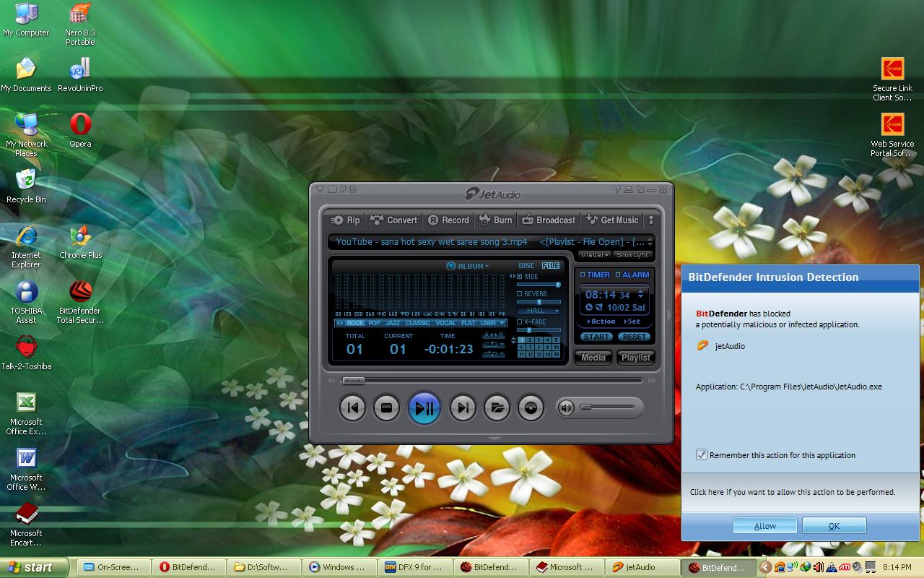Enable the X-FADE checkbox
924x578 pixels.
[x=520, y=322]
